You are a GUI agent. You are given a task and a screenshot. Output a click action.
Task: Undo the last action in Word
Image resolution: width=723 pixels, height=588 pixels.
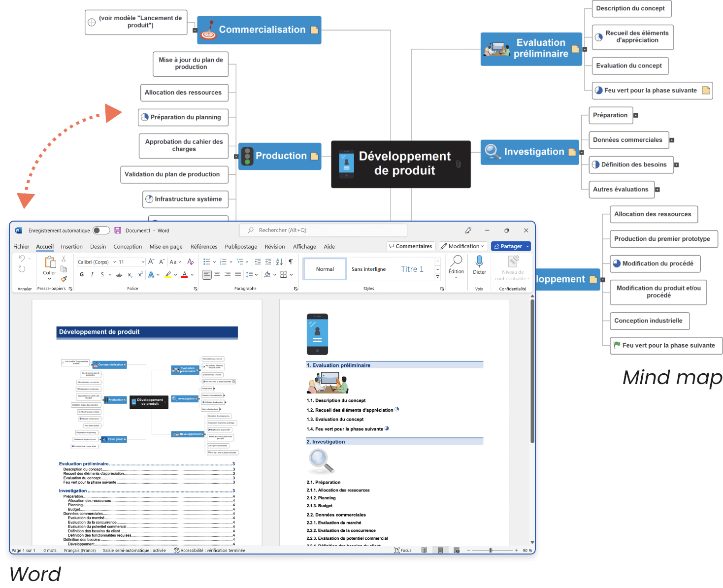22,259
